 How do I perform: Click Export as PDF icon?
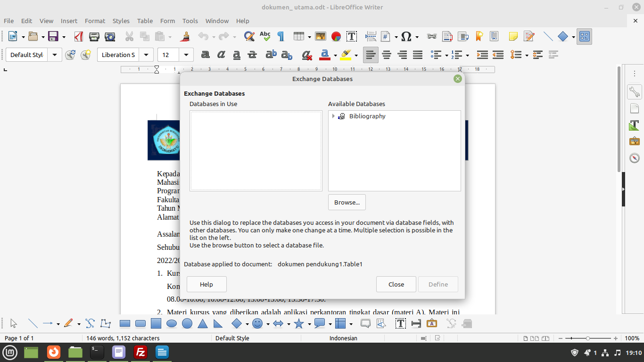pyautogui.click(x=79, y=36)
